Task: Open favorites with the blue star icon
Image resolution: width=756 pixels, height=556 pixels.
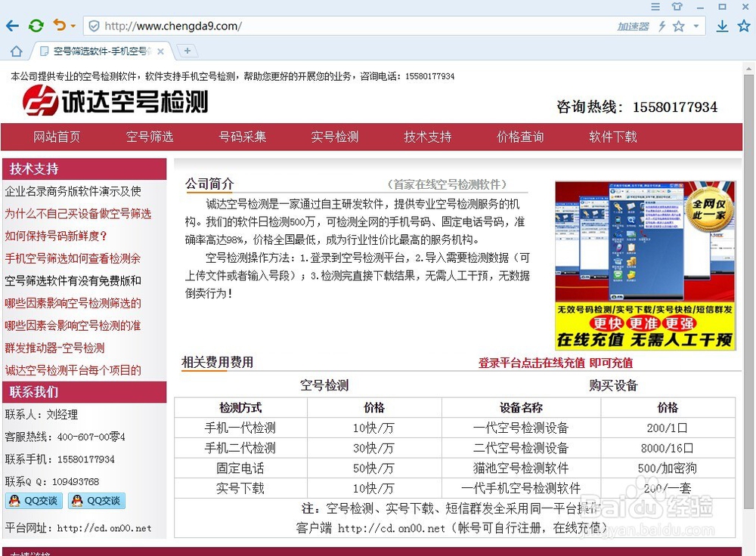Action: tap(744, 26)
